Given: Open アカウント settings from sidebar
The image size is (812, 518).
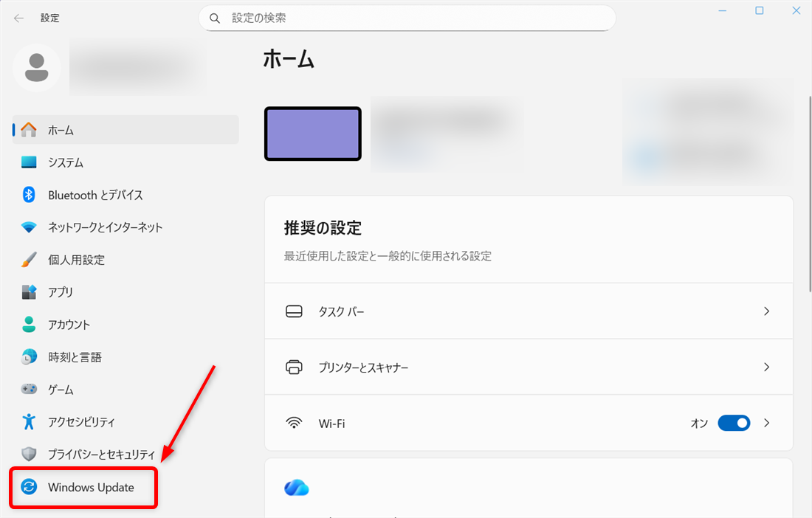Looking at the screenshot, I should (28, 325).
